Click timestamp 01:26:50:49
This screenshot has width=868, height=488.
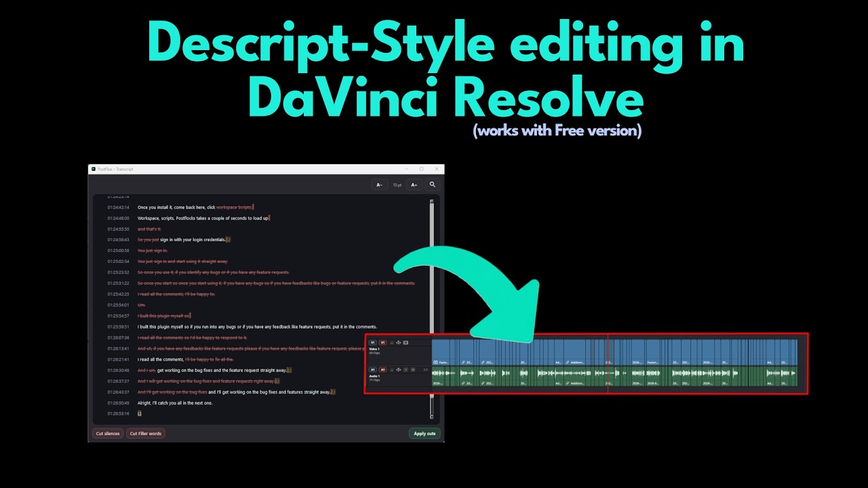pyautogui.click(x=118, y=403)
